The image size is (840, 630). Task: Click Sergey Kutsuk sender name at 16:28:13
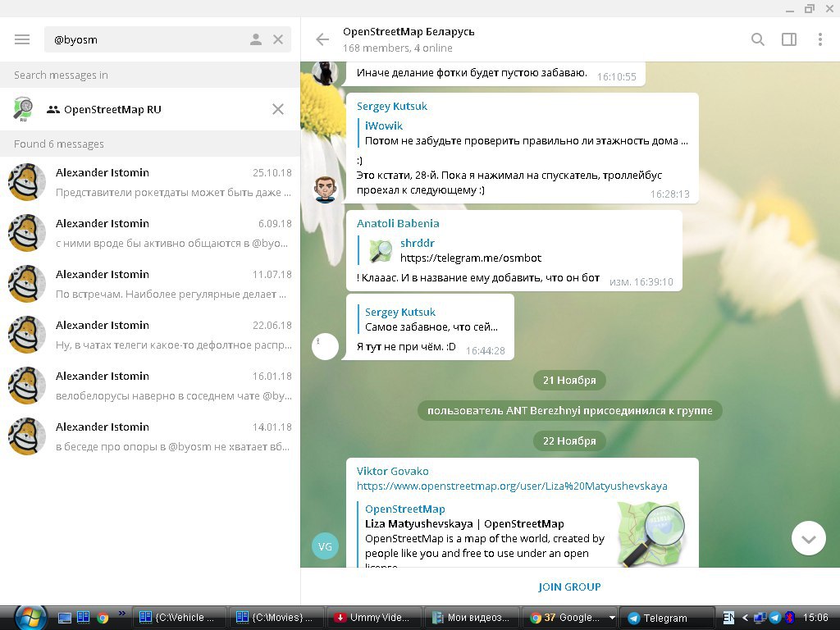[392, 106]
